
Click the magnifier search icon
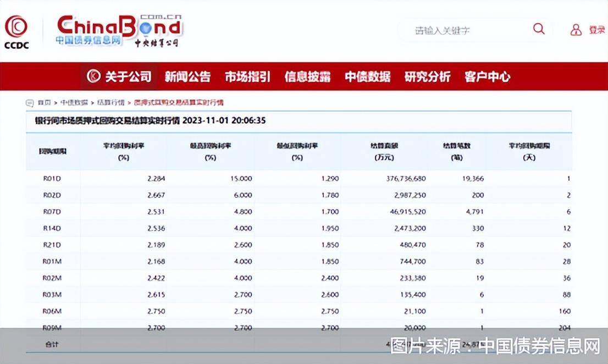539,29
